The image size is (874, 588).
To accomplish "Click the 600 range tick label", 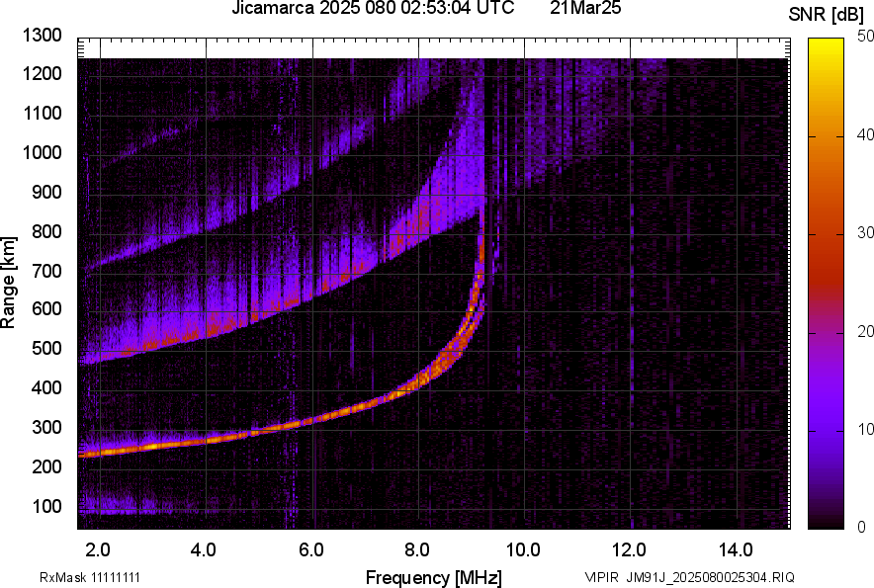I will pyautogui.click(x=45, y=309).
